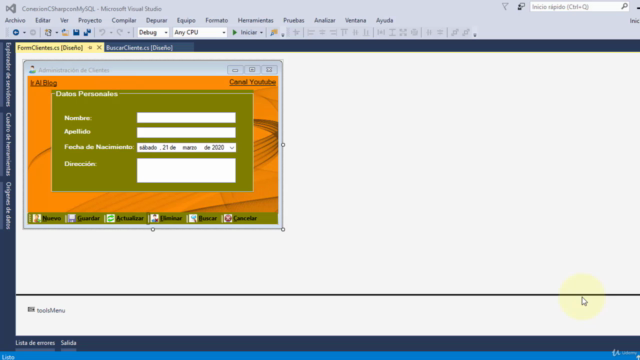Open the Formato menu

point(216,20)
